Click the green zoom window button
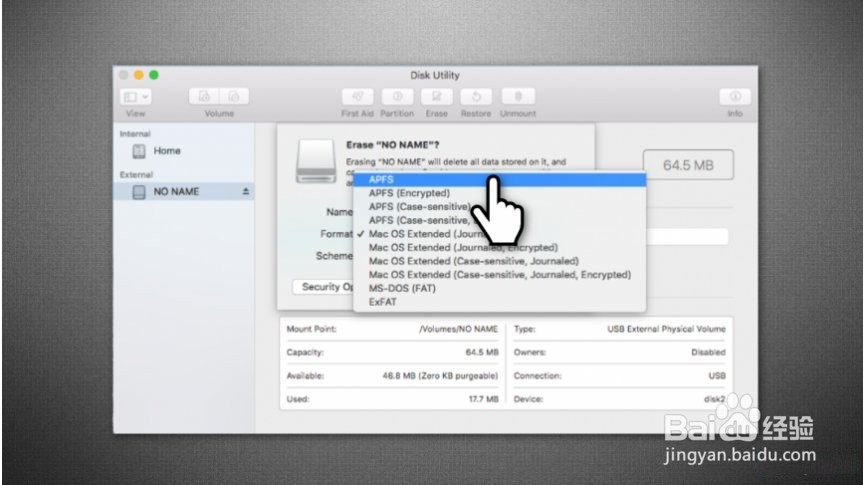Screen dimensions: 865x485 153,75
